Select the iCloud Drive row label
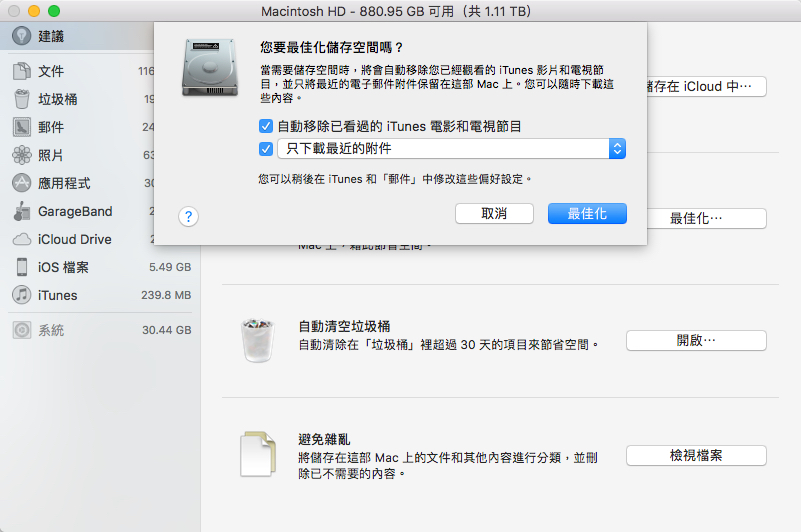 point(75,239)
